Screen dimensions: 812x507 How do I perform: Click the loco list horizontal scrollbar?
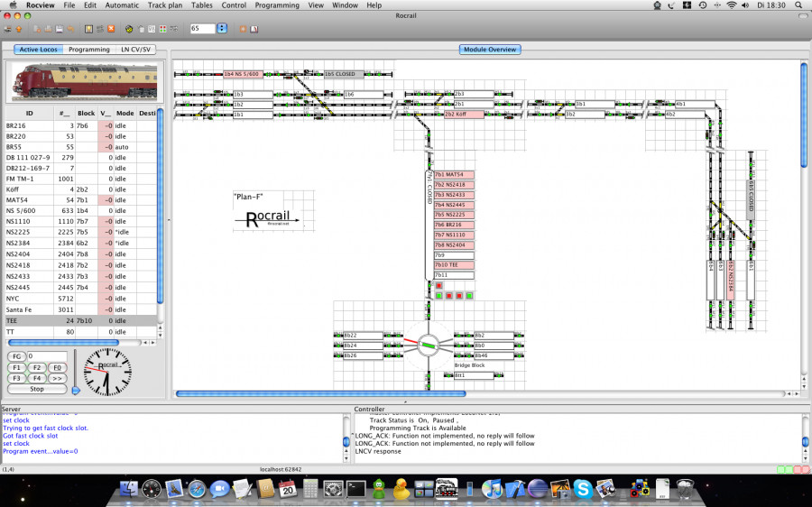(x=64, y=342)
